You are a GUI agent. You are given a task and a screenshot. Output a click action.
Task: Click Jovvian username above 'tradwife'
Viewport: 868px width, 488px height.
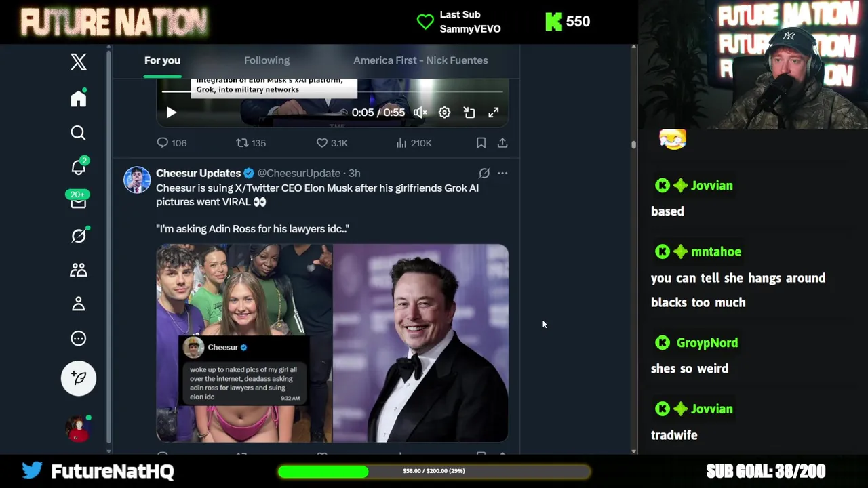coord(711,409)
